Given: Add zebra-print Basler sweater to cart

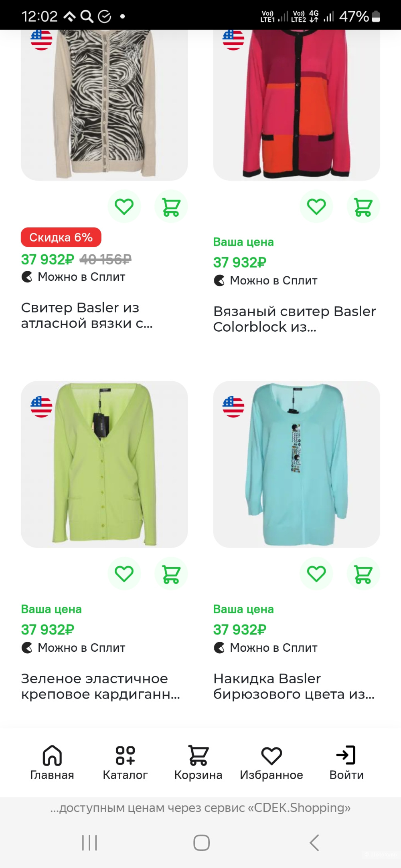Looking at the screenshot, I should tap(171, 207).
